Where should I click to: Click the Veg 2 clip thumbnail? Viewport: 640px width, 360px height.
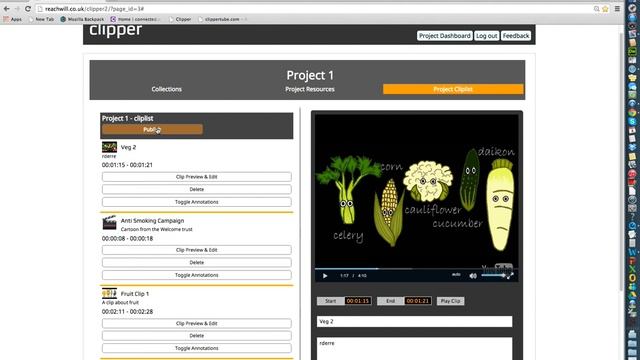[x=109, y=147]
